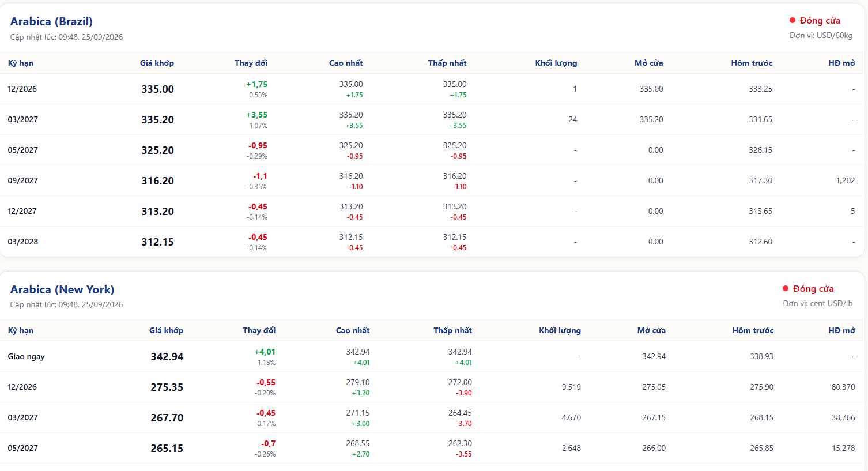Click the 'Khối lượng' header in the New York table
Viewport: 868px width, 471px height.
560,330
